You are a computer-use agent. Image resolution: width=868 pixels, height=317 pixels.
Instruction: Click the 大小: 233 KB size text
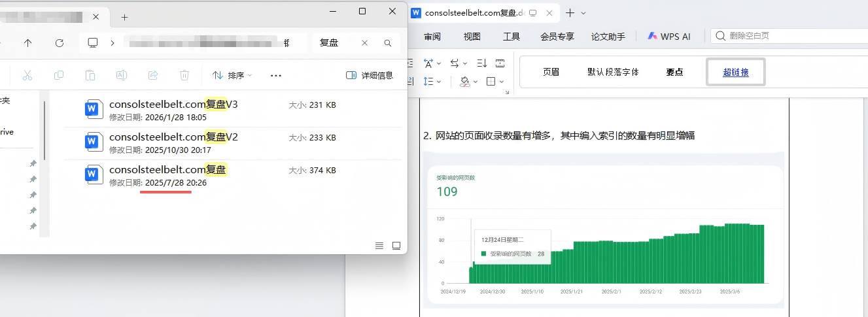pyautogui.click(x=313, y=137)
